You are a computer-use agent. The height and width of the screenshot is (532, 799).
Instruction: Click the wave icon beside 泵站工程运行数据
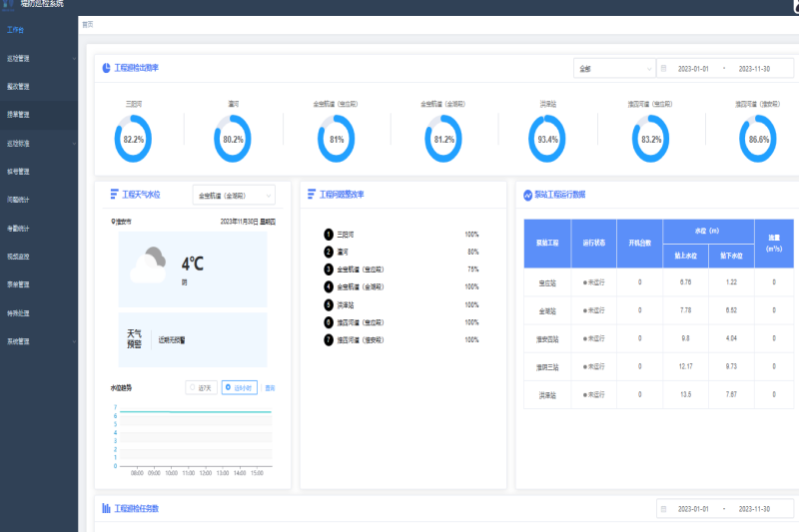pyautogui.click(x=528, y=195)
